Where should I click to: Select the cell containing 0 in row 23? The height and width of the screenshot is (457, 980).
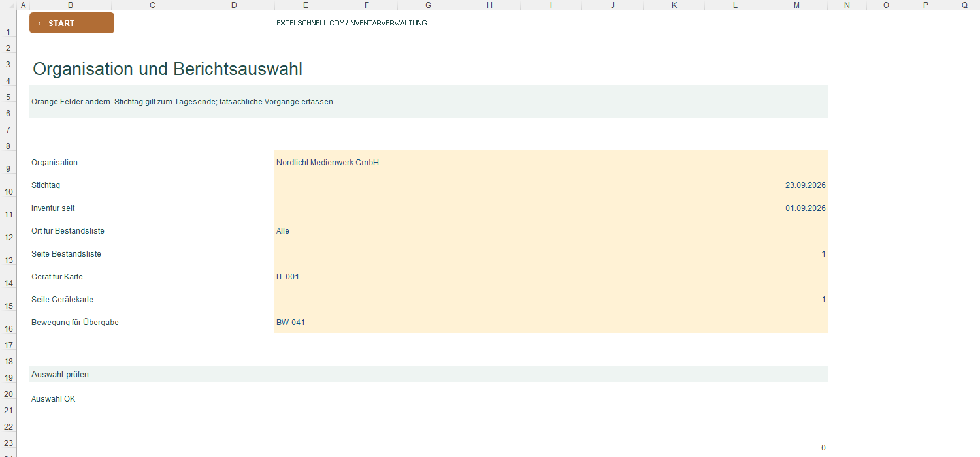pos(796,447)
